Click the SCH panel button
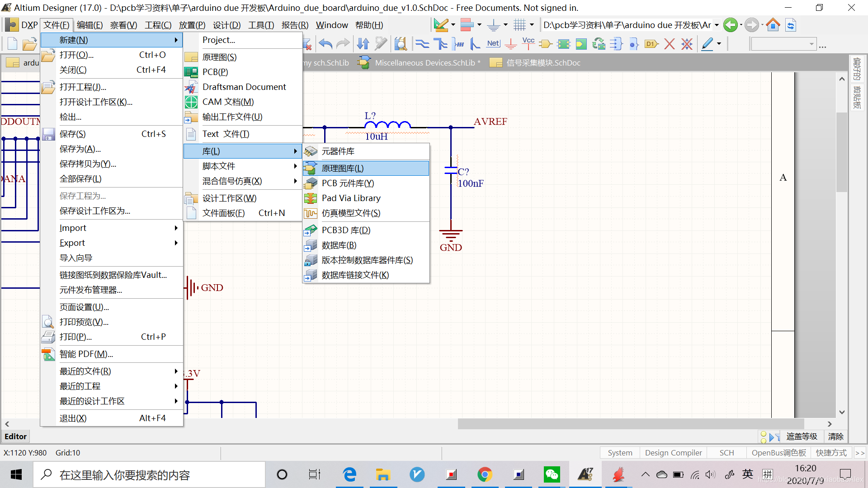The width and height of the screenshot is (868, 488). pos(726,452)
